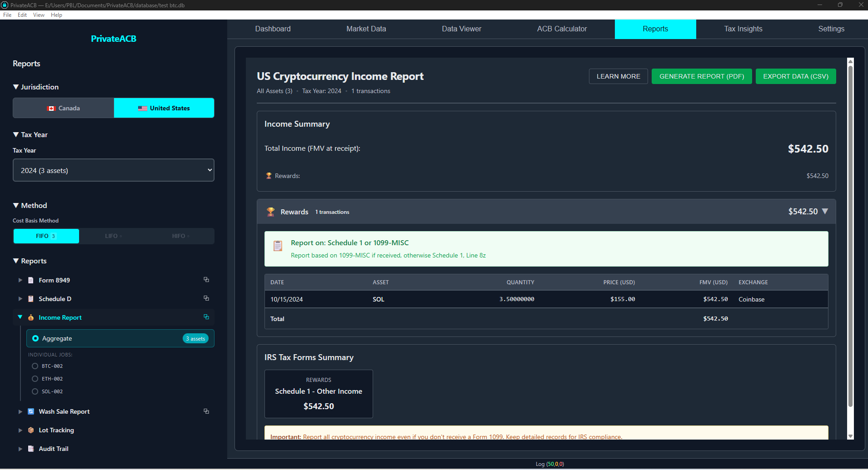Click the scrollbar up arrow
Viewport: 868px width, 470px height.
(x=850, y=61)
